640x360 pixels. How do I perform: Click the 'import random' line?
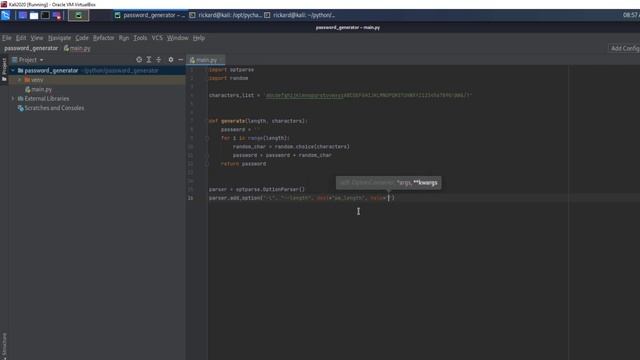(229, 78)
